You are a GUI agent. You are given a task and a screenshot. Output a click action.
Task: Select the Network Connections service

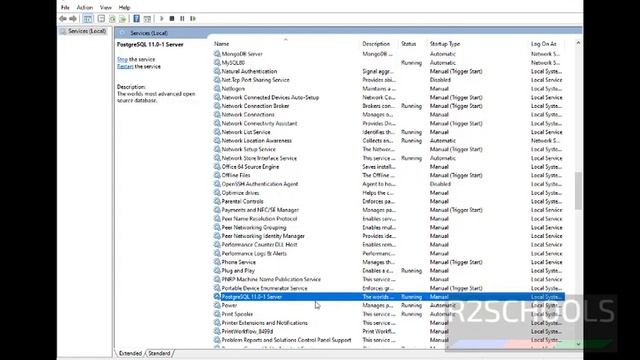click(389, 115)
